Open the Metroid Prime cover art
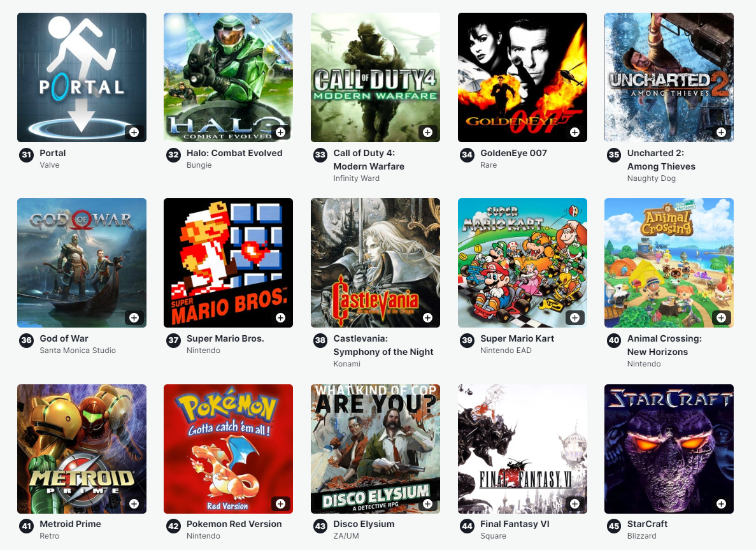This screenshot has height=550, width=756. click(82, 449)
